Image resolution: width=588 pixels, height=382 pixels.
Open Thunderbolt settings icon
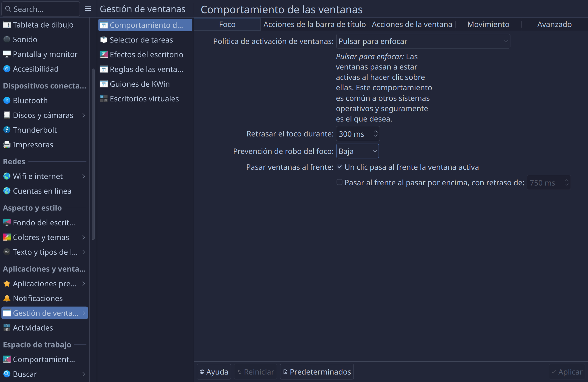7,130
